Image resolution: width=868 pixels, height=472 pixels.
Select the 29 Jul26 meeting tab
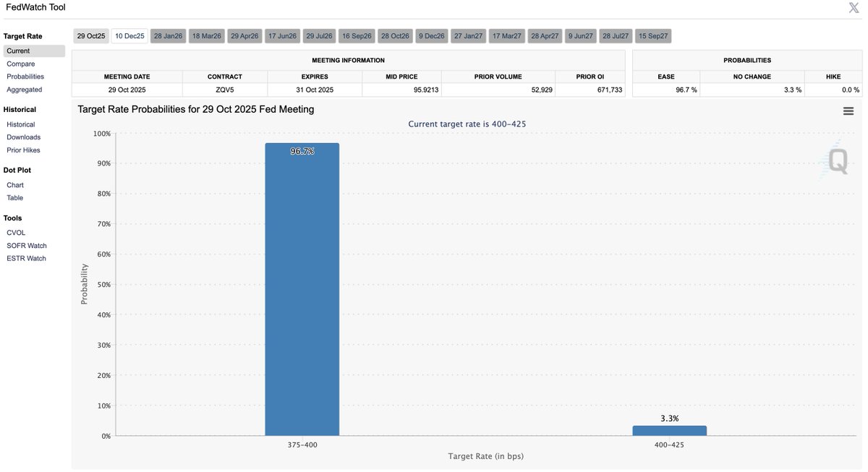(319, 35)
